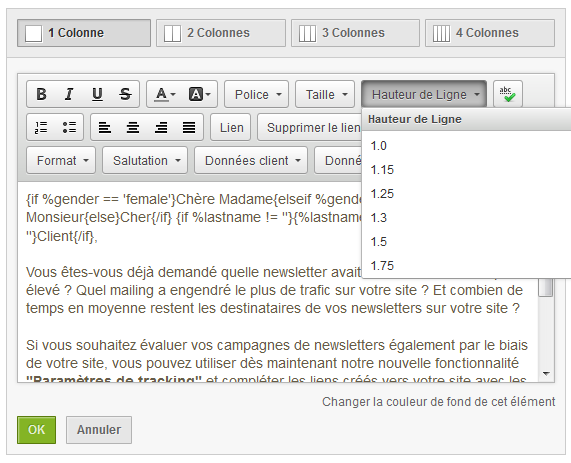This screenshot has width=571, height=463.
Task: Apply italic formatting
Action: [69, 94]
